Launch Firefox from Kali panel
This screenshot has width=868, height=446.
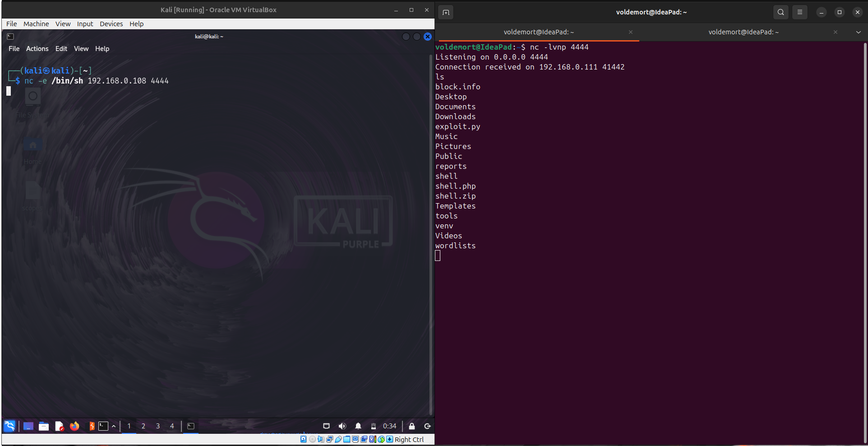pos(74,426)
